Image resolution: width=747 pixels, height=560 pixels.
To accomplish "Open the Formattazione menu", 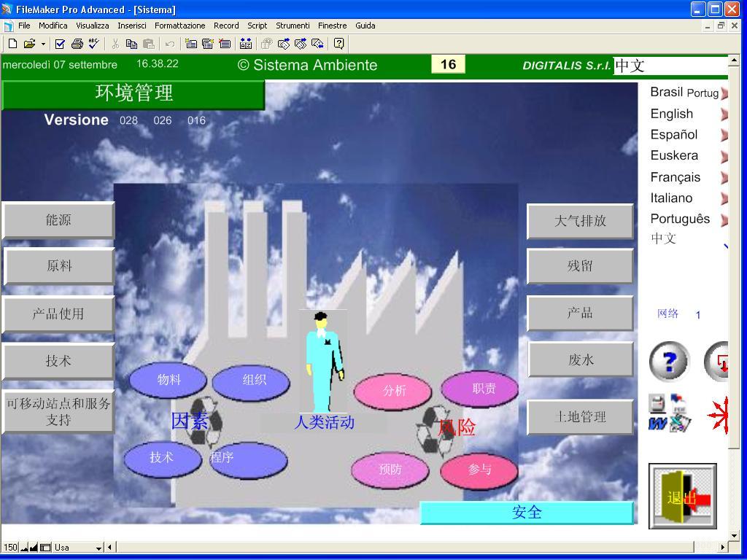I will 179,26.
